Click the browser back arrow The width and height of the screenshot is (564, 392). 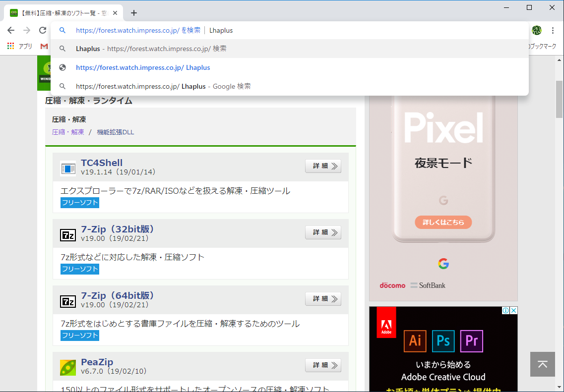point(11,30)
